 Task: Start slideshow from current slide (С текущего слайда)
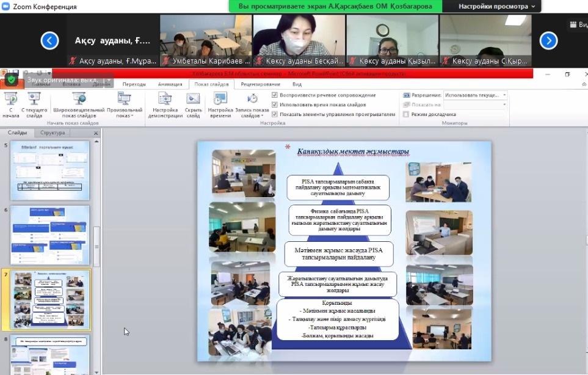click(34, 105)
